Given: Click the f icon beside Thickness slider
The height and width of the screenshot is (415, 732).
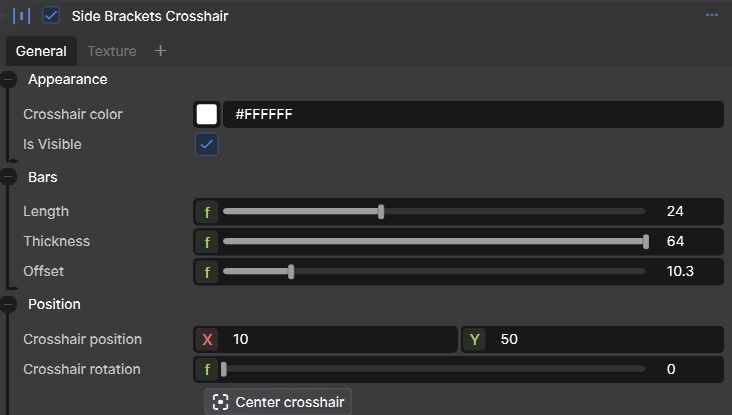Looking at the screenshot, I should 207,242.
